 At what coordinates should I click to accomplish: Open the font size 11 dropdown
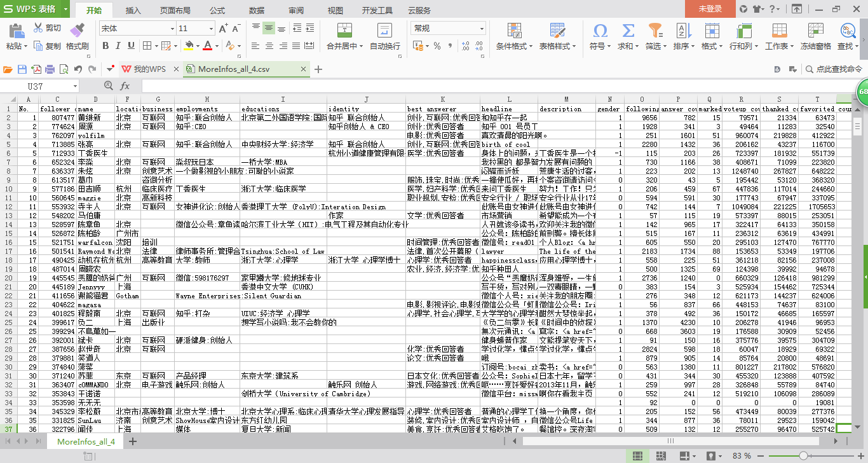(211, 29)
